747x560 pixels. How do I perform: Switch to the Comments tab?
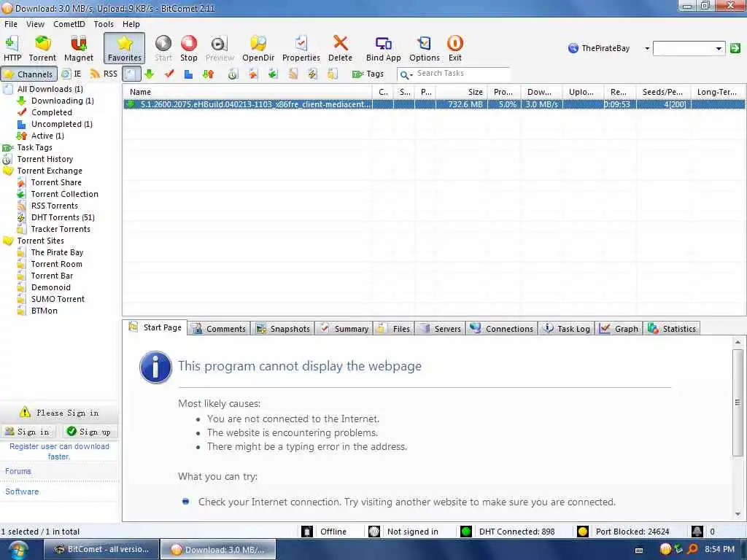pos(219,329)
